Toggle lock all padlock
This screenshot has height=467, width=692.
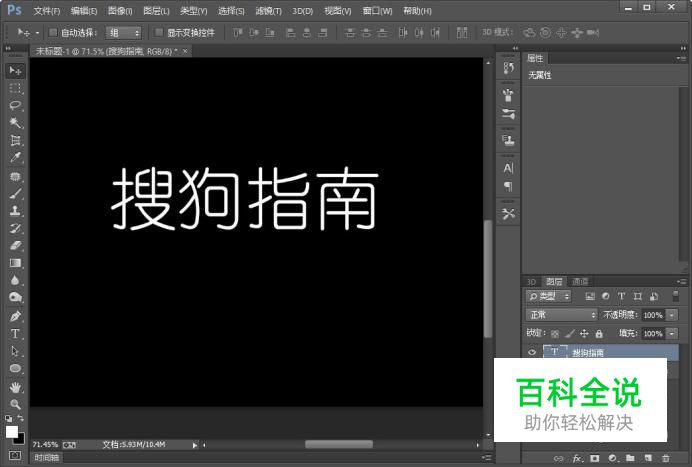(599, 334)
